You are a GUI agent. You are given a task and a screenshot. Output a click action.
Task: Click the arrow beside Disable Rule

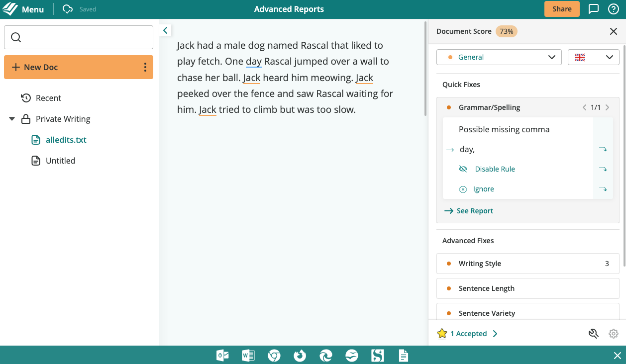603,169
